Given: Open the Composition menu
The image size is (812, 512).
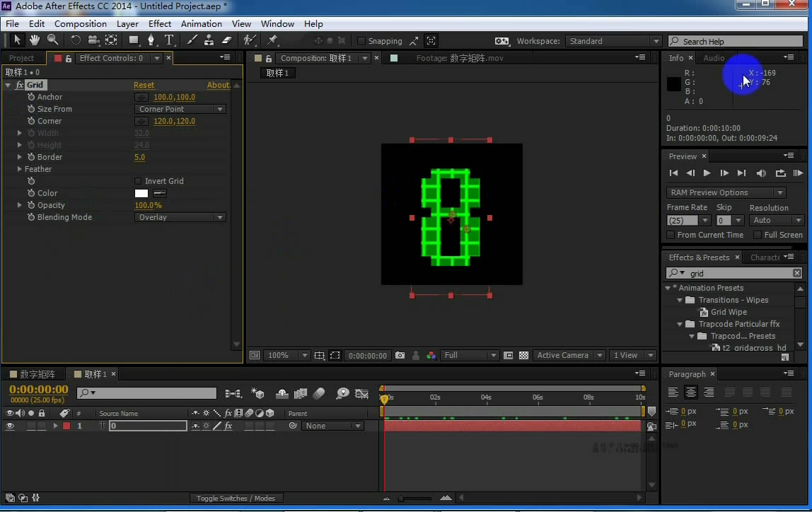Looking at the screenshot, I should [x=80, y=24].
